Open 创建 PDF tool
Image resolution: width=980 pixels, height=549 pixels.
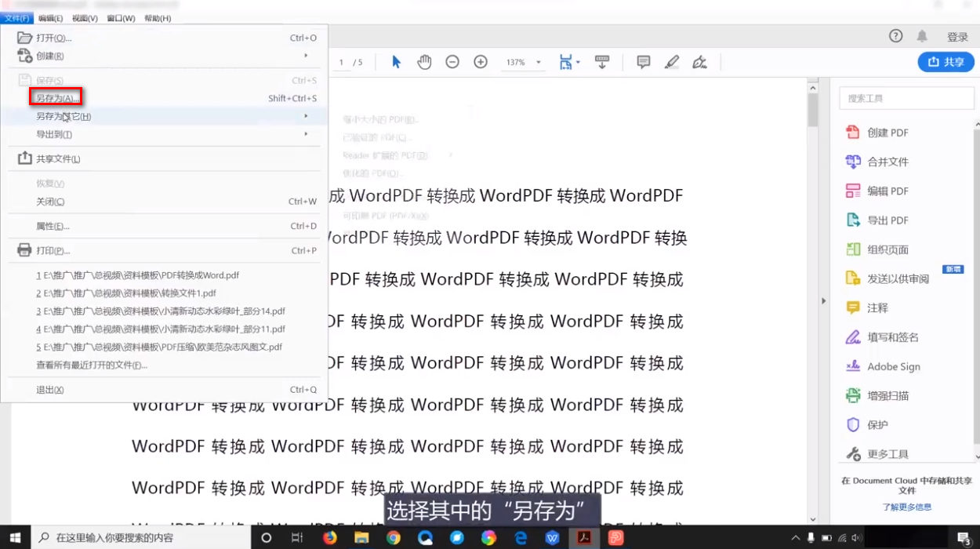pyautogui.click(x=877, y=133)
